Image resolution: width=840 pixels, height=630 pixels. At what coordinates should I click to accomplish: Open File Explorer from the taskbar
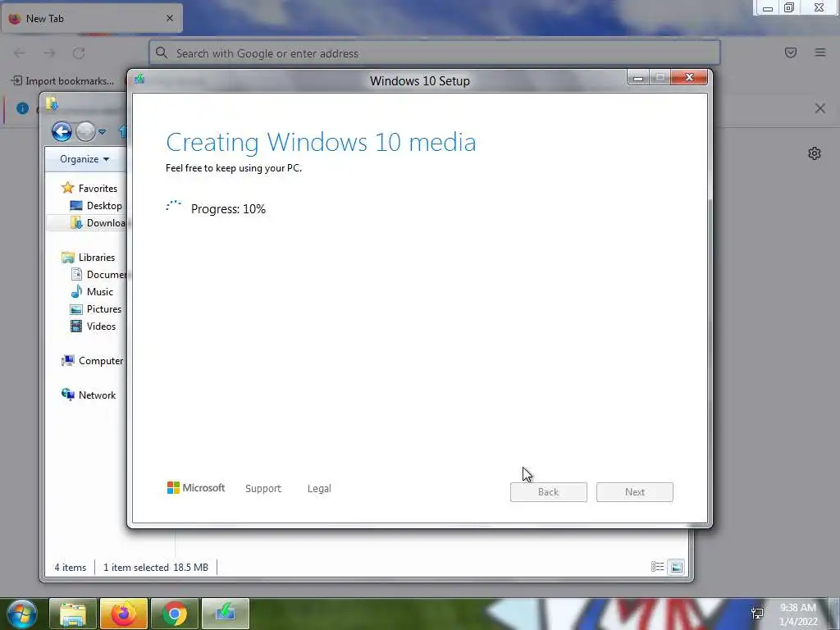(73, 614)
